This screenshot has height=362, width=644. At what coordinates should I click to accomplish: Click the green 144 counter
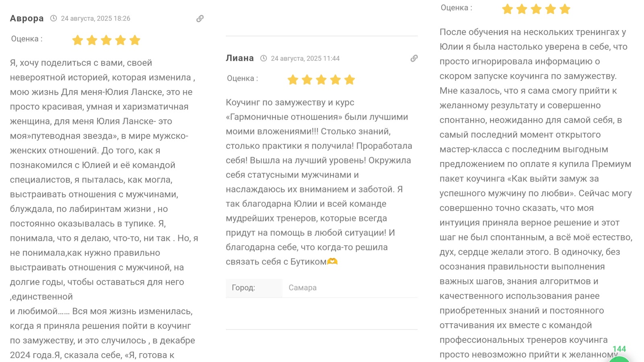(x=619, y=349)
